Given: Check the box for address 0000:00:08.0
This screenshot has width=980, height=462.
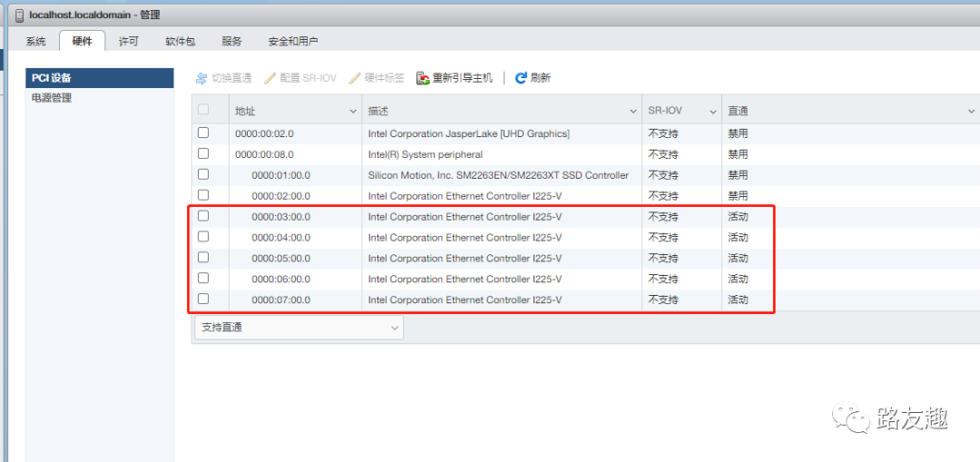Looking at the screenshot, I should (x=203, y=153).
